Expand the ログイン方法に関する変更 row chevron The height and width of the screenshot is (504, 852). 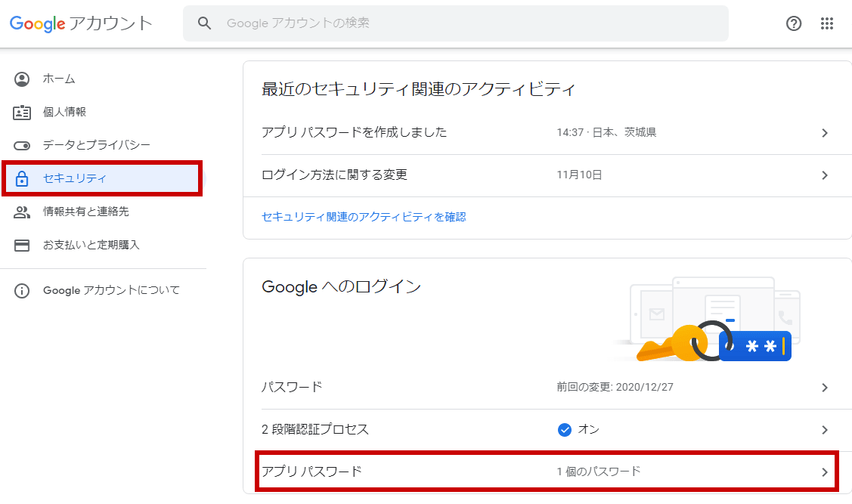pos(825,175)
